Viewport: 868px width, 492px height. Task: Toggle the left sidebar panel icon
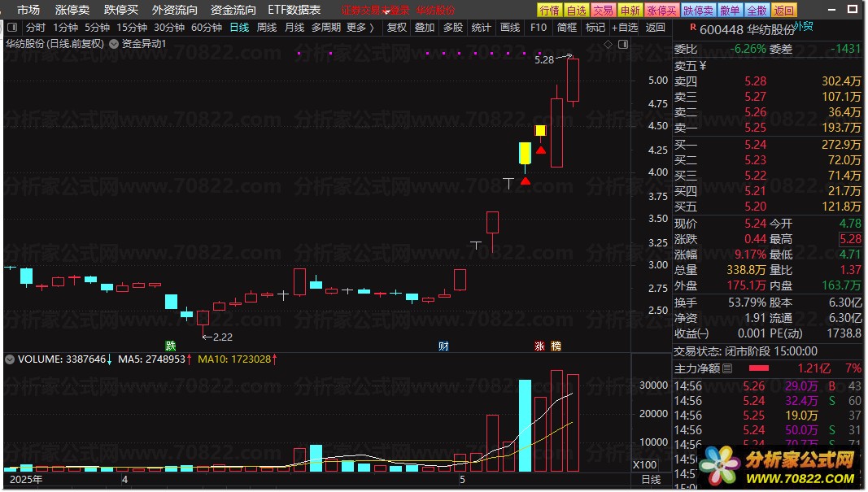(x=12, y=27)
